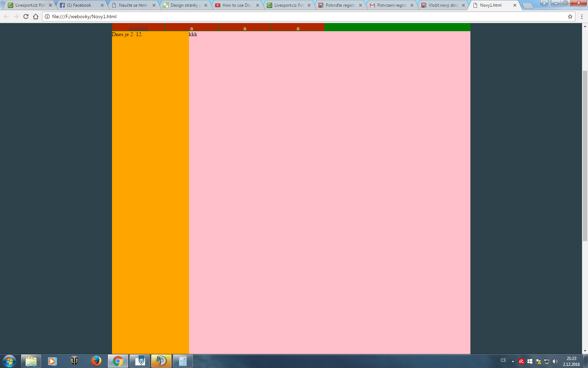Open the Calculator taskbar icon
Viewport: 588px width, 368px height.
[183, 361]
